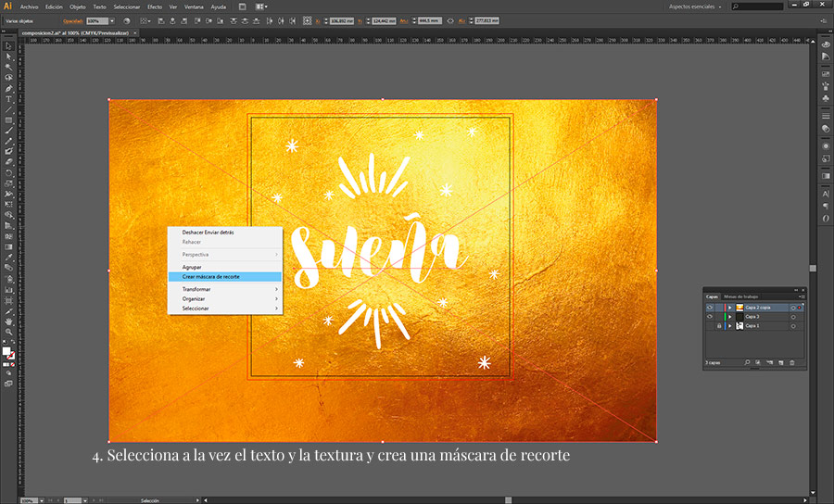
Task: Click the fill color swatch in toolbar
Action: 6,351
